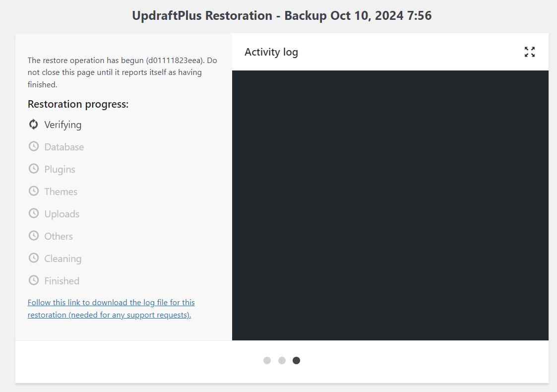Click the Verifying progress step label

point(63,125)
